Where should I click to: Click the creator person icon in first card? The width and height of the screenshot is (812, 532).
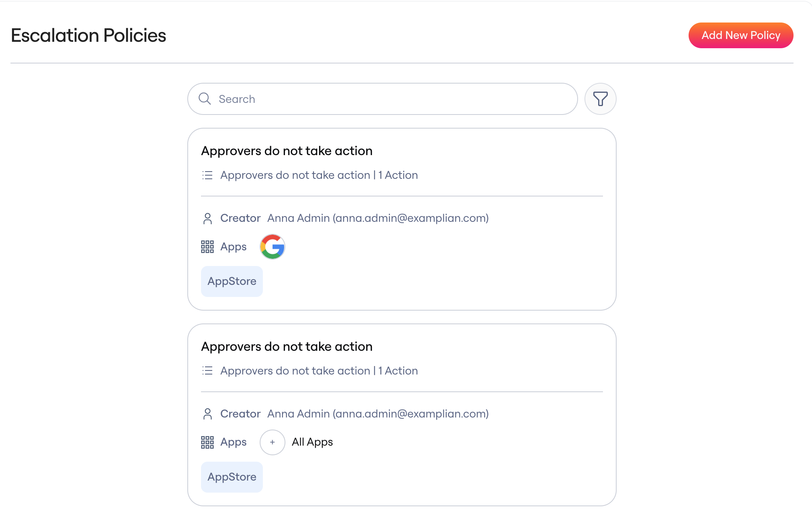click(x=207, y=219)
